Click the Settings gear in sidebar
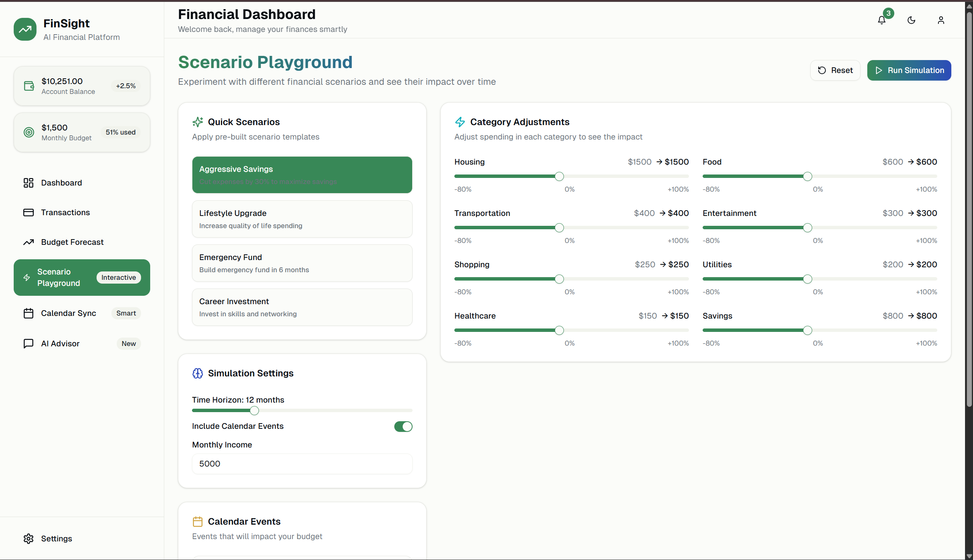 click(29, 538)
